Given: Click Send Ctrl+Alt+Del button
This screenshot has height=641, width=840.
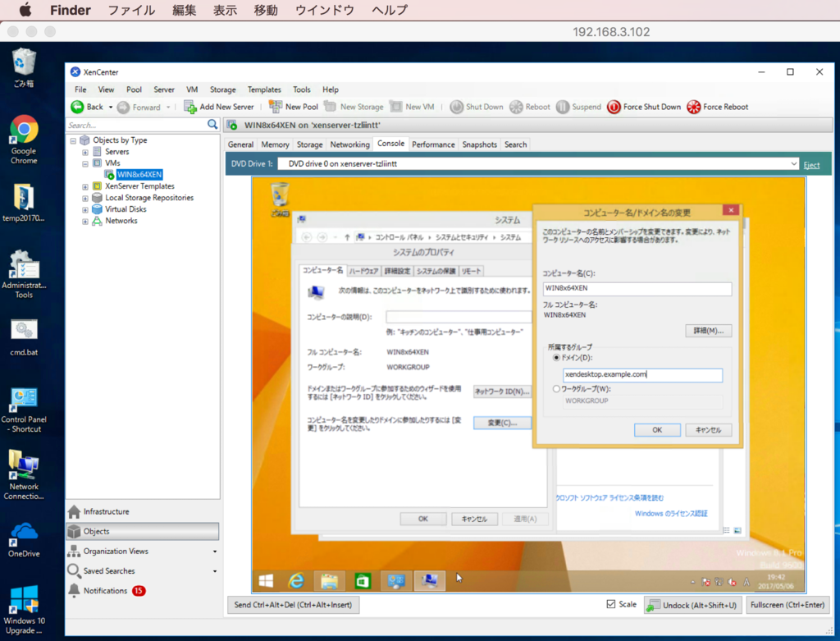Looking at the screenshot, I should [x=293, y=605].
